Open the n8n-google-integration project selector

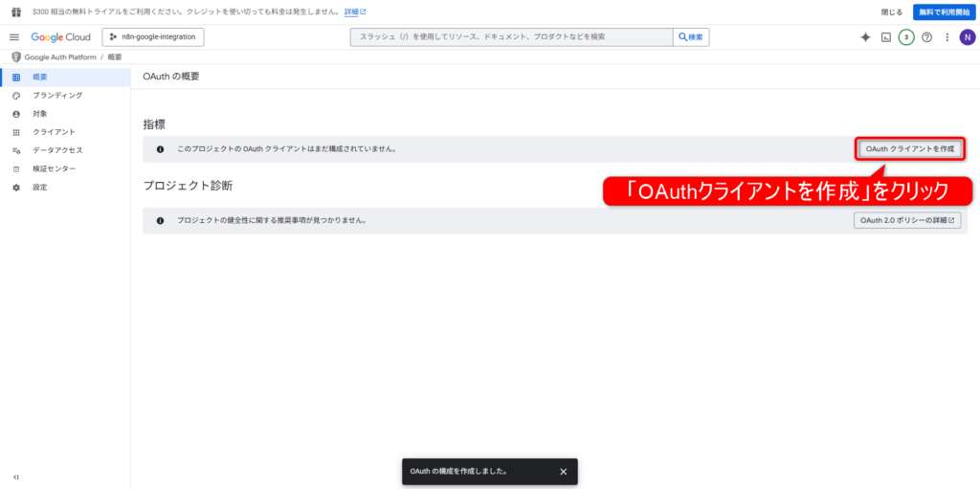[153, 37]
